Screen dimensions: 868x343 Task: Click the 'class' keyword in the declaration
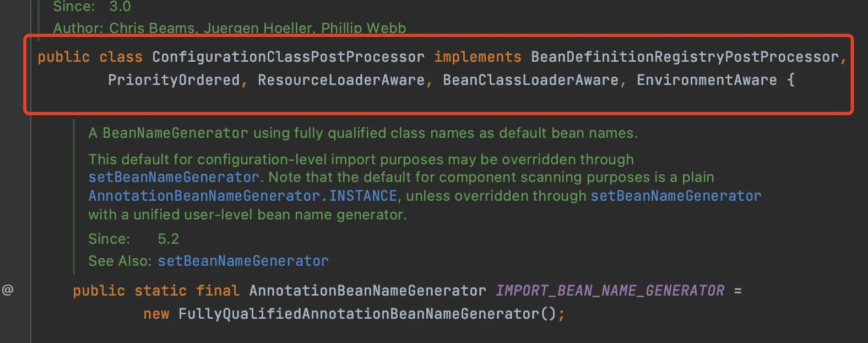(x=121, y=57)
